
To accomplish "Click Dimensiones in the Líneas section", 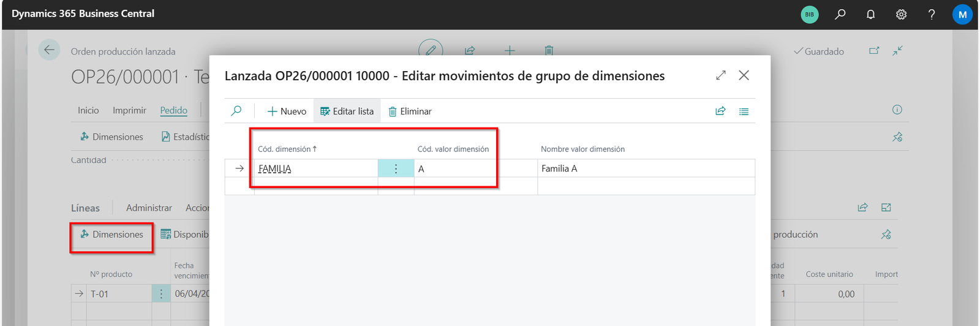I will pos(111,235).
